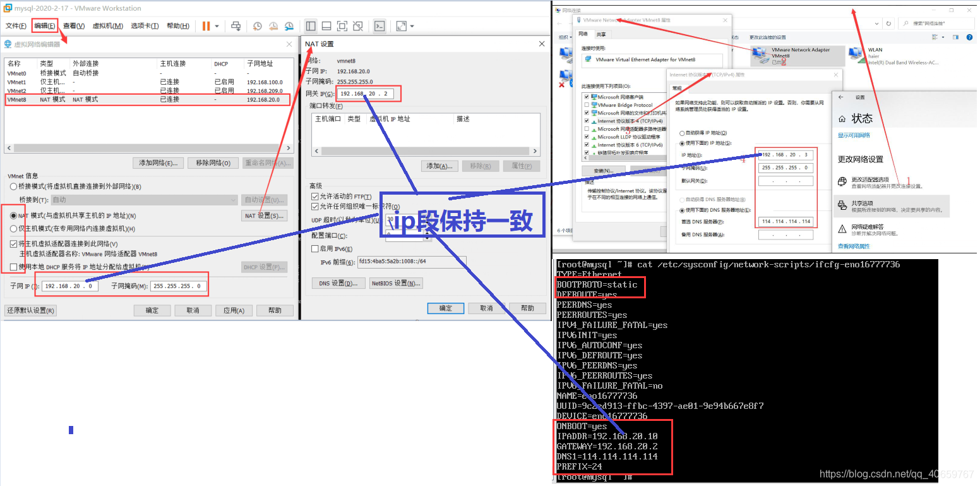Image resolution: width=980 pixels, height=486 pixels.
Task: Click the 移除网络(O) button
Action: 213,163
